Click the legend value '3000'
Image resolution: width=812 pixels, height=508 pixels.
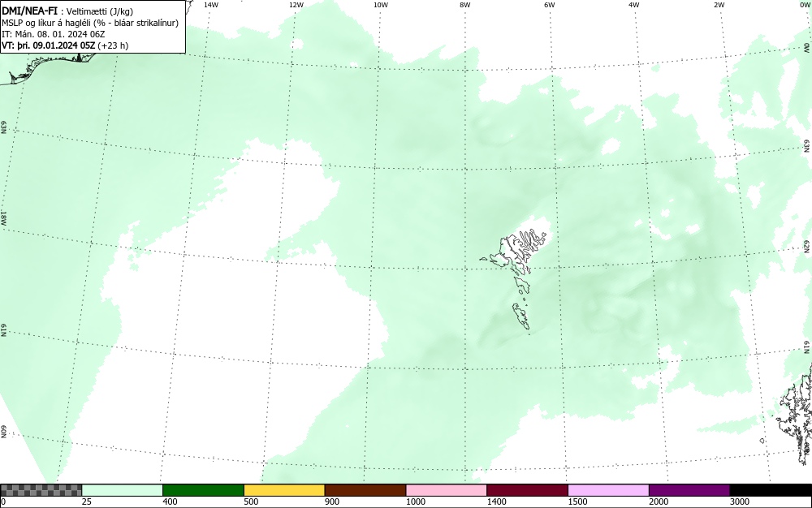pos(740,502)
